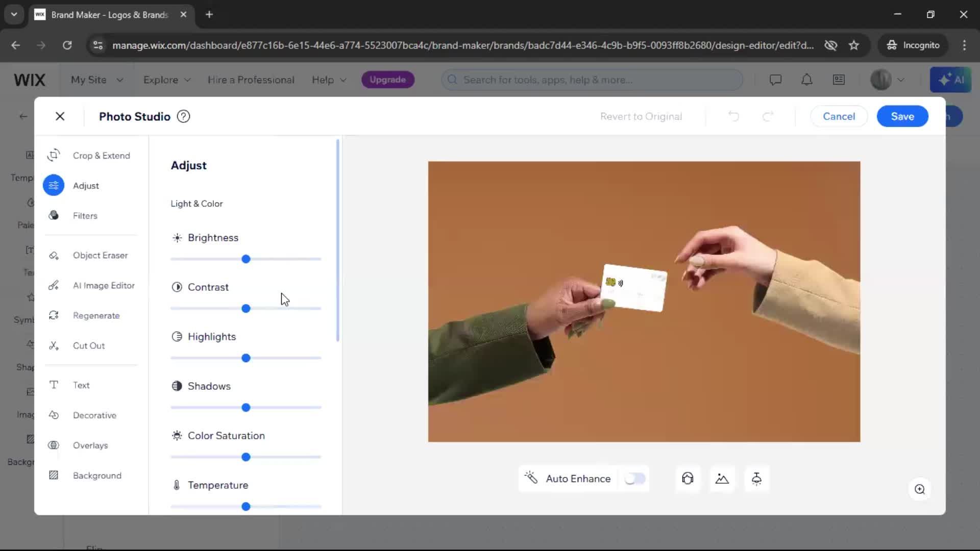
Task: Click the zoom in magnifier icon
Action: (920, 489)
